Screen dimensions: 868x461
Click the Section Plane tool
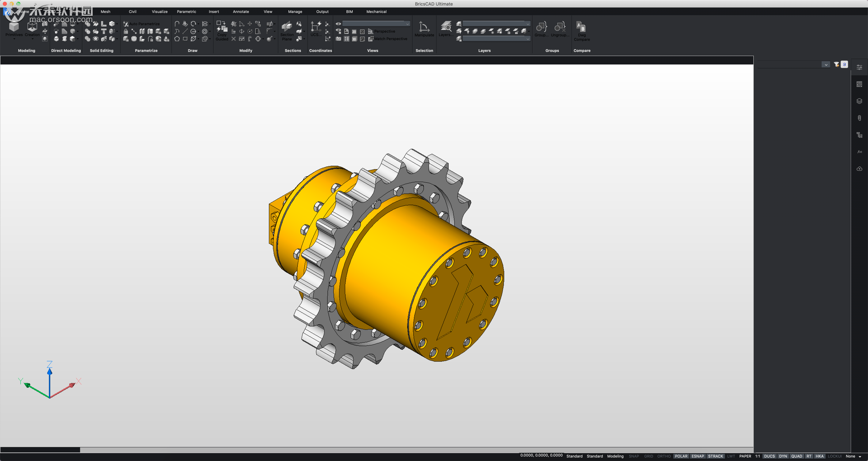(287, 31)
